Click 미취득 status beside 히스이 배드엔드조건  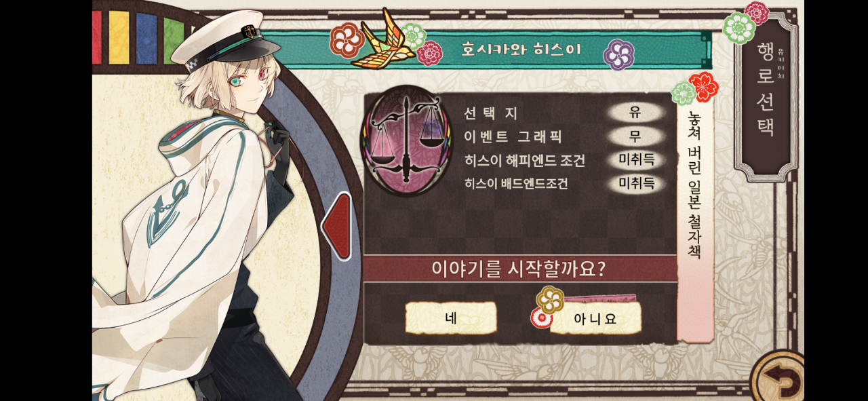(x=637, y=183)
